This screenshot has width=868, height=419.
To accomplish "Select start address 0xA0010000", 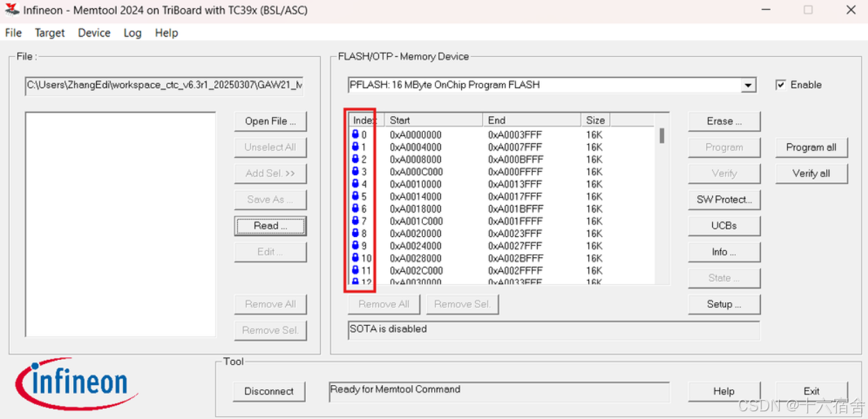I will 416,184.
